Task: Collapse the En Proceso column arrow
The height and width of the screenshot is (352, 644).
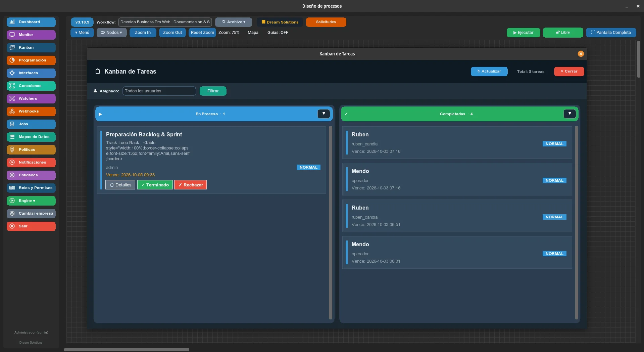Action: point(324,114)
